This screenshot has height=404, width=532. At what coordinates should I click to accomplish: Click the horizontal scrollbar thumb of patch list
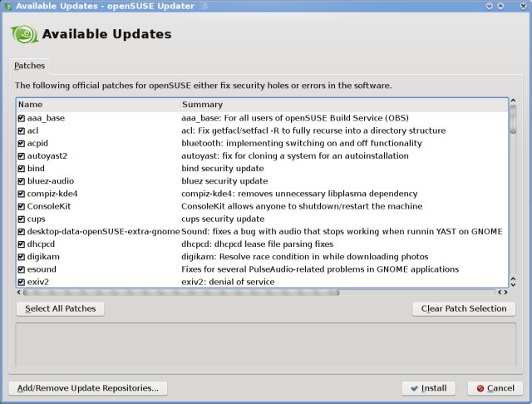(181, 292)
